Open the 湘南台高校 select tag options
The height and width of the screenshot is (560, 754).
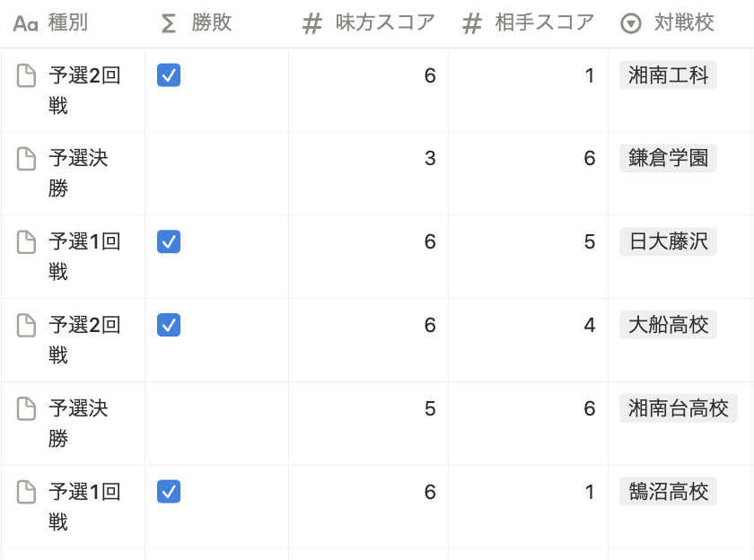click(678, 408)
